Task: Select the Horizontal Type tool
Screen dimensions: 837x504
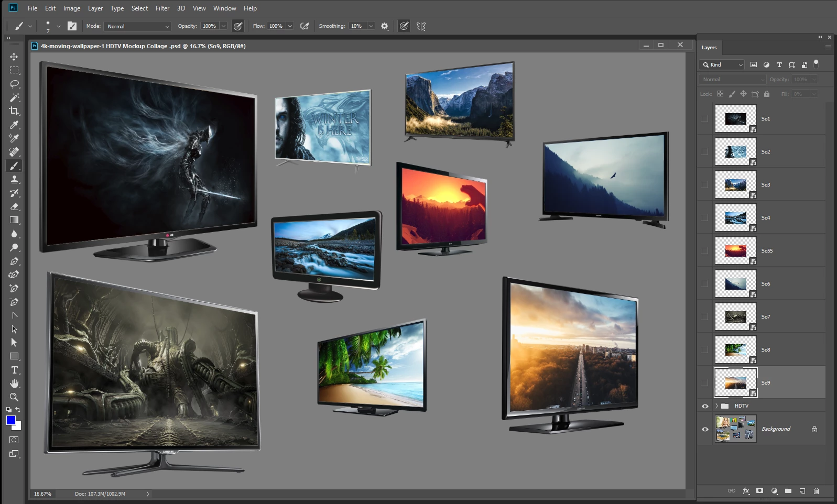Action: (14, 370)
